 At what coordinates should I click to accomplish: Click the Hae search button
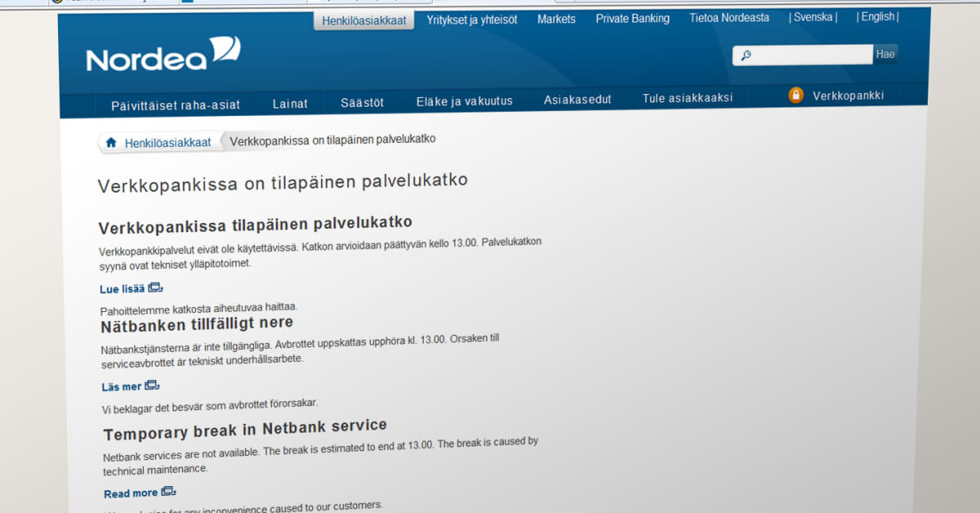(x=885, y=54)
